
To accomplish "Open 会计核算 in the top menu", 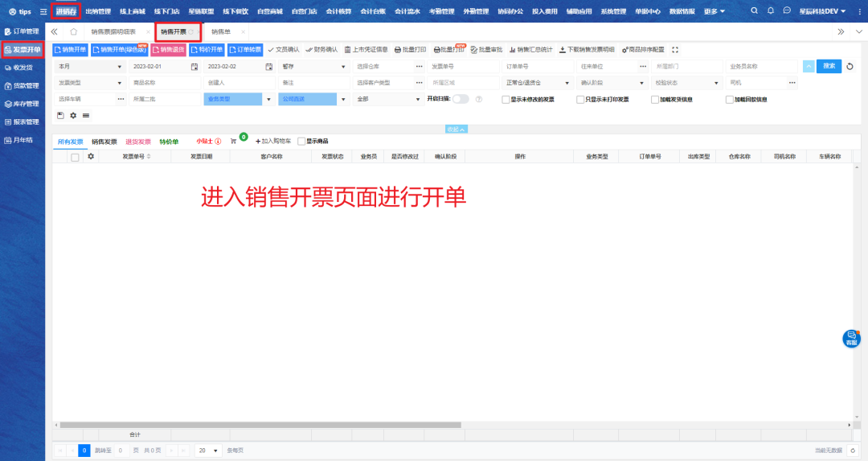I will (338, 11).
